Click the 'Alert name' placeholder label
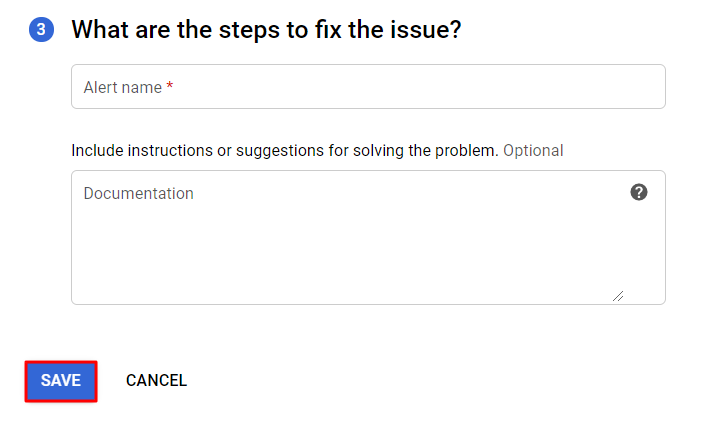 122,88
